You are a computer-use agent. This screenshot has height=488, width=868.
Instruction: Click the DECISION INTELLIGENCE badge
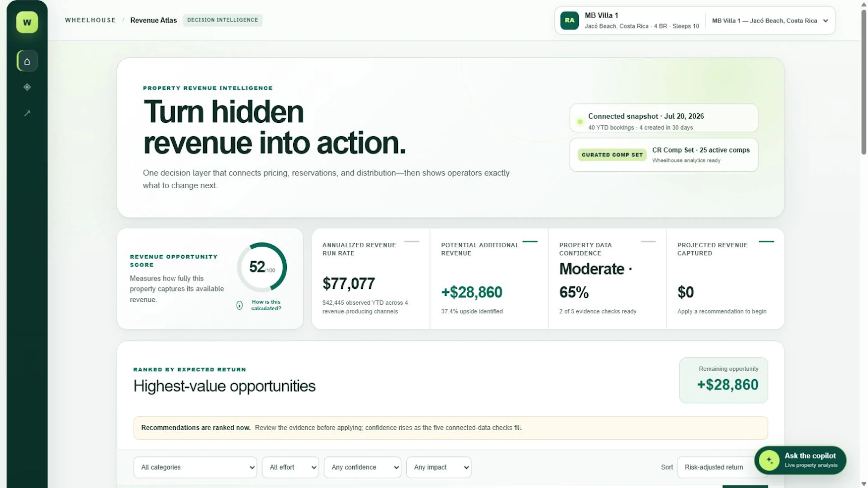pos(222,20)
